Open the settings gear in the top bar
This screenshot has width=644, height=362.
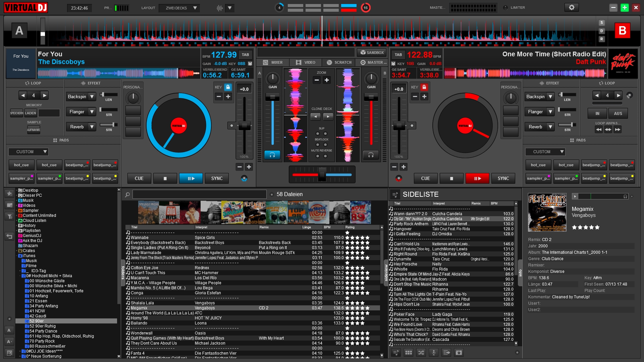pyautogui.click(x=572, y=7)
